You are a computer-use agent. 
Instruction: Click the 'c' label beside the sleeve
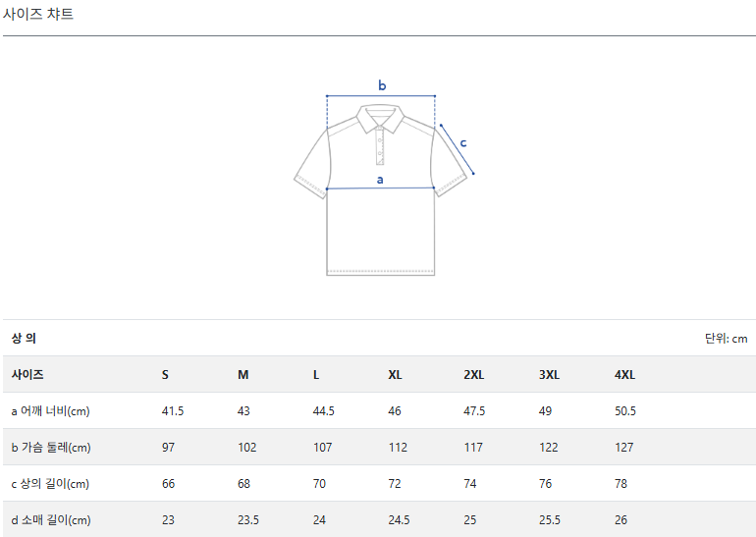coord(463,141)
